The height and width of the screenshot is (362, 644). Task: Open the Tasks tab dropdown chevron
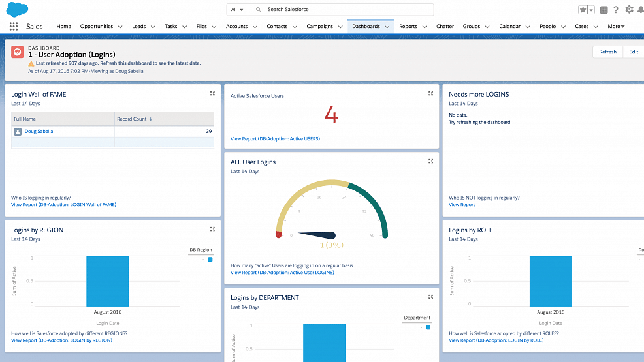pos(184,27)
